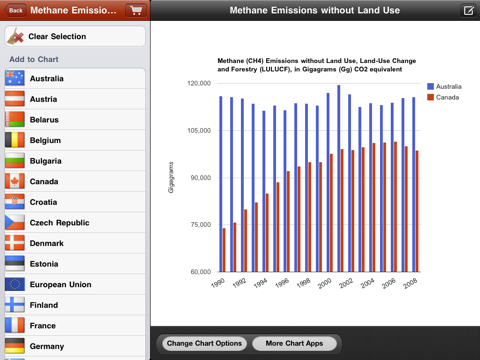Open the edit/compose icon in title bar

point(468,11)
